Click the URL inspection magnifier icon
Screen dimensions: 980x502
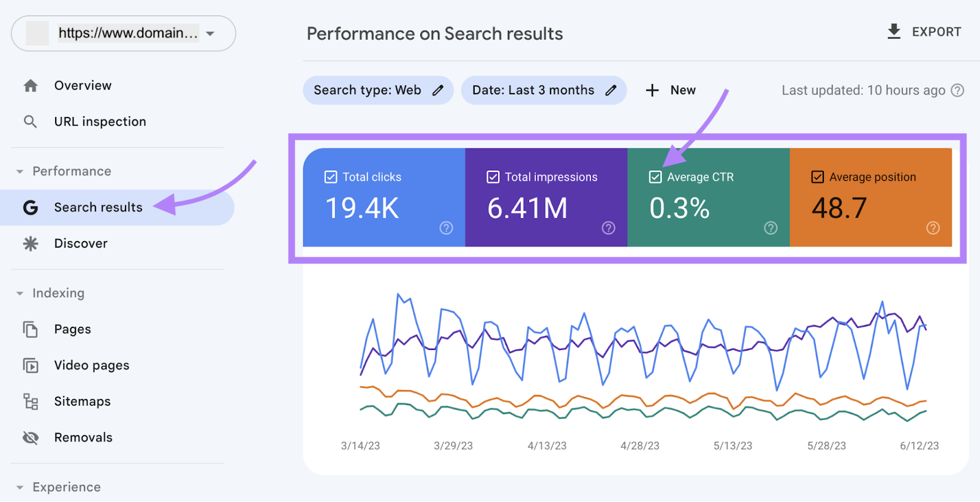point(30,122)
